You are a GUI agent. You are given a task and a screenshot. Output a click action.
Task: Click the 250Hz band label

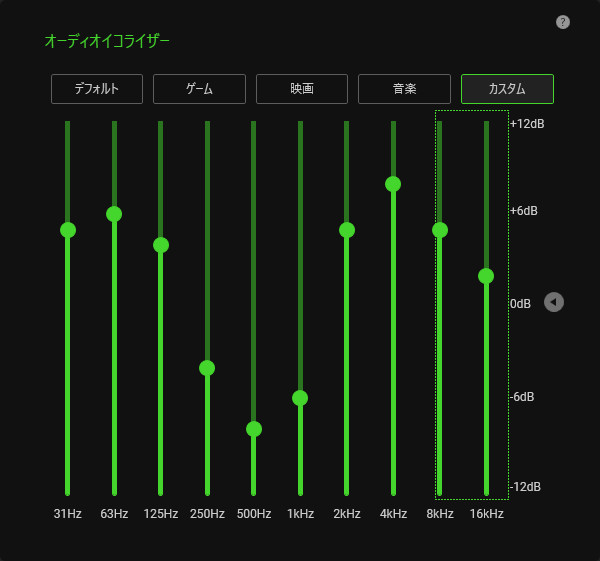pos(207,514)
